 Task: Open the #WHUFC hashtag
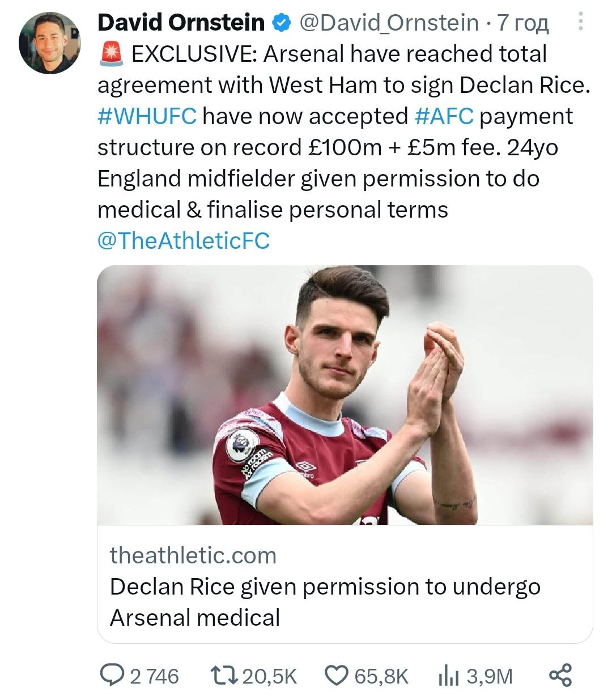pos(147,116)
